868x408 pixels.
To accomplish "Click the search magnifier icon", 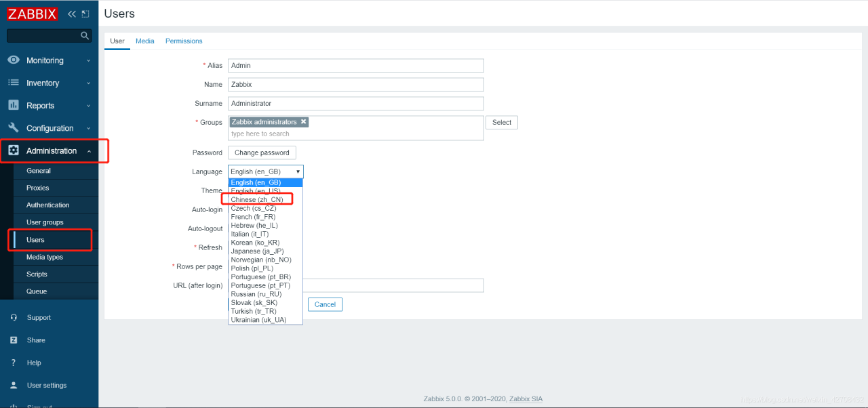I will (85, 36).
